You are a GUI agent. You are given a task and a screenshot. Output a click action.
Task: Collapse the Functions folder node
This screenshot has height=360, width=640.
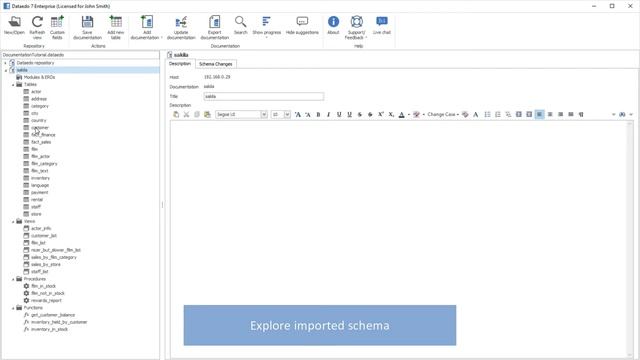pyautogui.click(x=13, y=308)
